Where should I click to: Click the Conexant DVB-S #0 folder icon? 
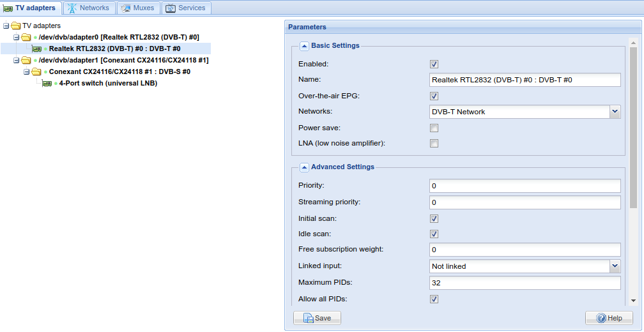[x=36, y=72]
